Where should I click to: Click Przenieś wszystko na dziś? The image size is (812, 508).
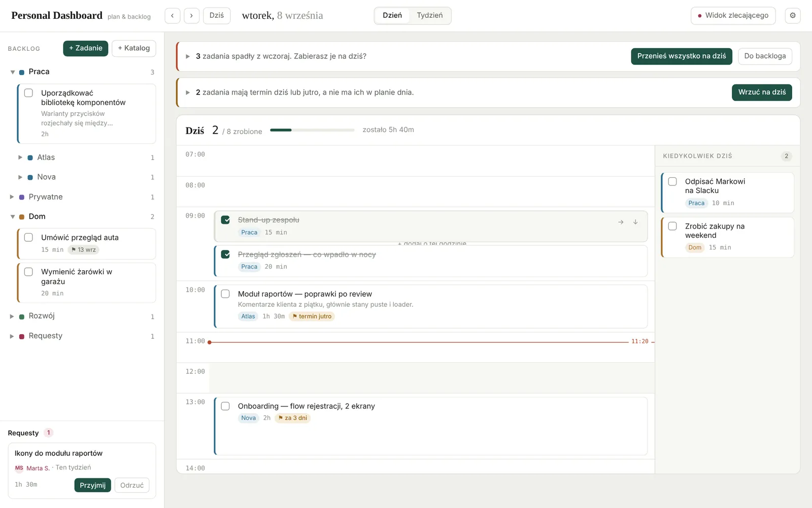(x=682, y=56)
